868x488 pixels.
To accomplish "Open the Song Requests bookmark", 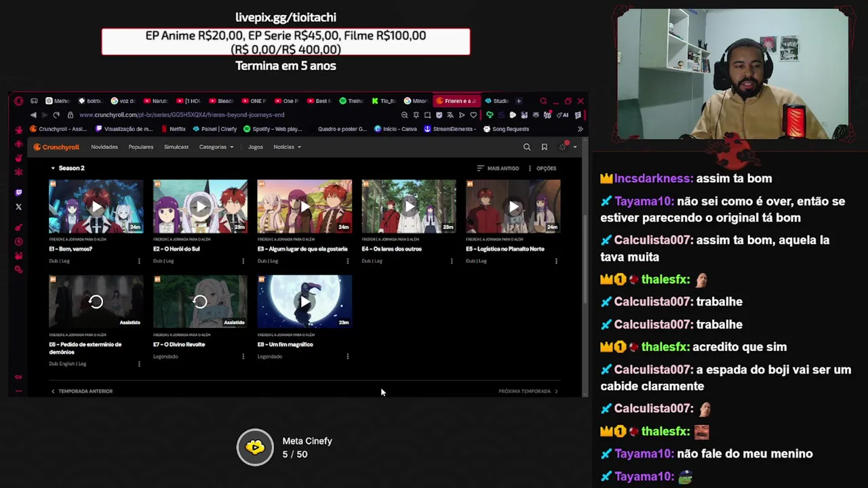I will tap(506, 129).
